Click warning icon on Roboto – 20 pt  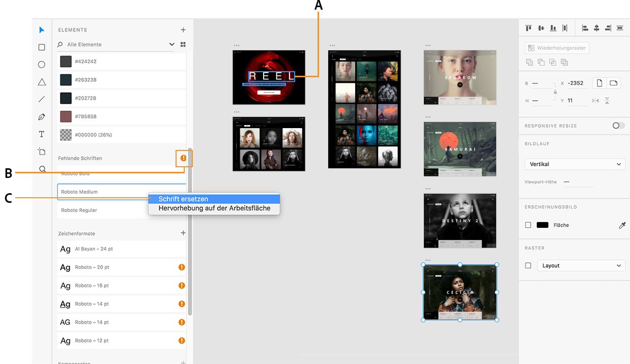pos(182,267)
